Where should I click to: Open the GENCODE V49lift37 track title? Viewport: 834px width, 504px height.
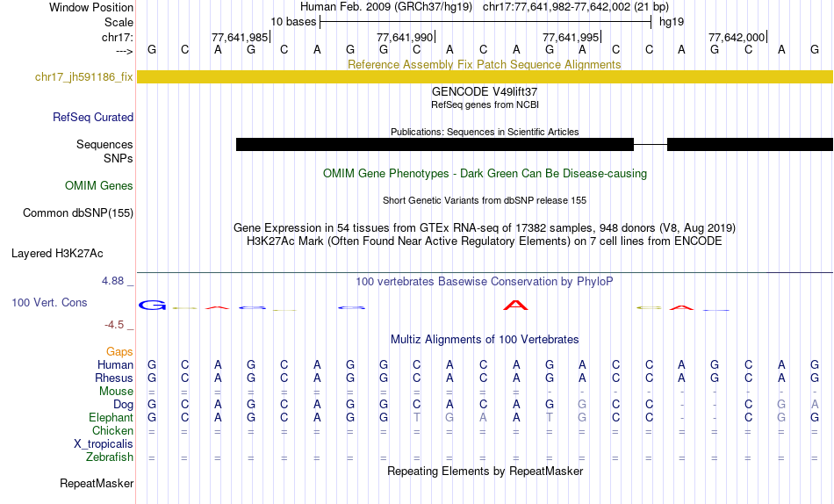pyautogui.click(x=485, y=91)
